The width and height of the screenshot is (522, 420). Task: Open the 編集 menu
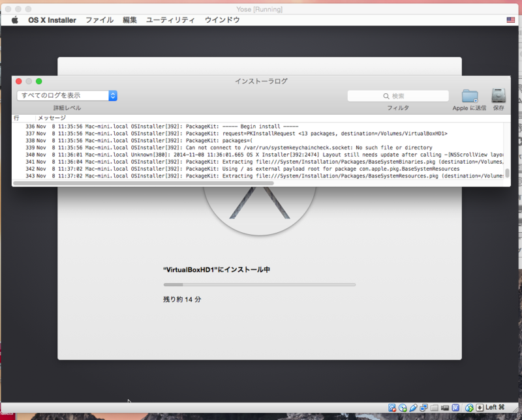(130, 20)
